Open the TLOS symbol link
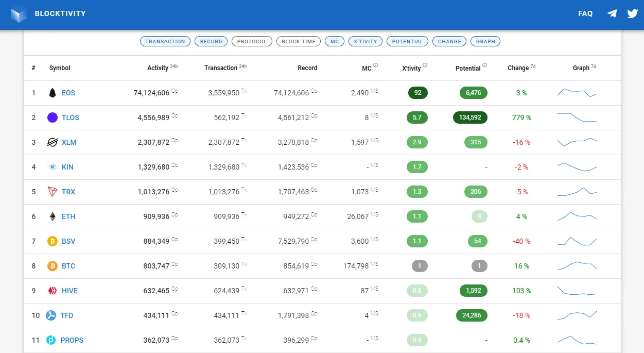This screenshot has height=353, width=644. pos(71,117)
